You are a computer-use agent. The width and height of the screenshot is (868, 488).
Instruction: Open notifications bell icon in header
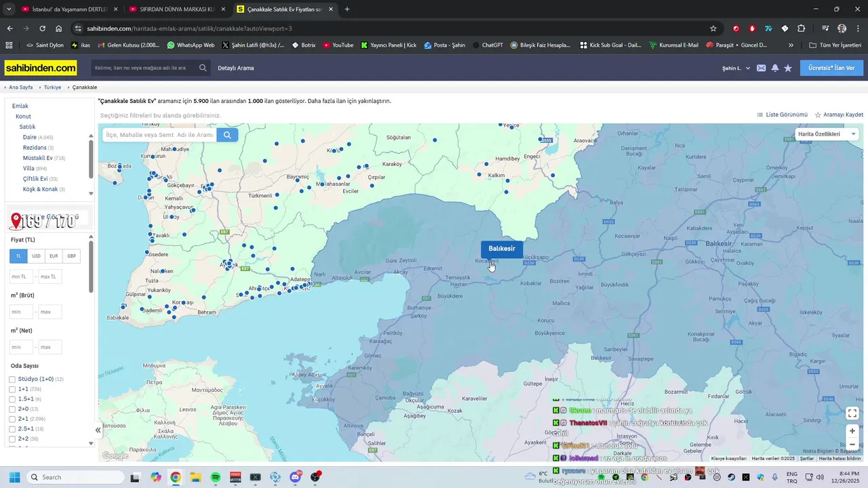click(x=775, y=68)
